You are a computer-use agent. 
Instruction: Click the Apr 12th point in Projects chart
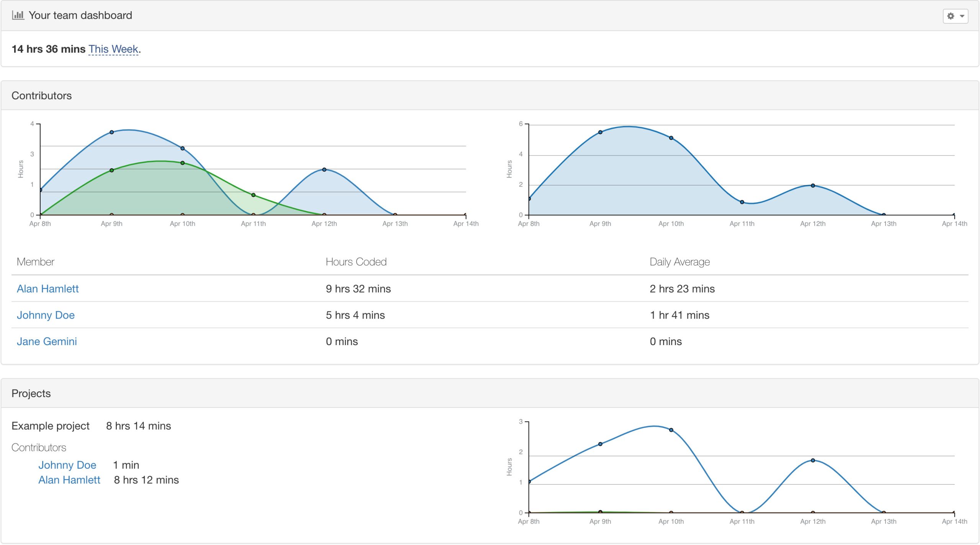[x=813, y=460]
